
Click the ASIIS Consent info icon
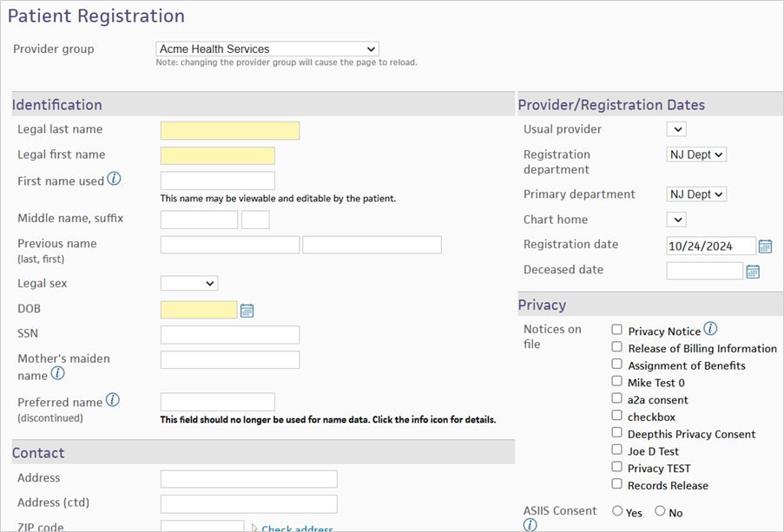point(530,525)
